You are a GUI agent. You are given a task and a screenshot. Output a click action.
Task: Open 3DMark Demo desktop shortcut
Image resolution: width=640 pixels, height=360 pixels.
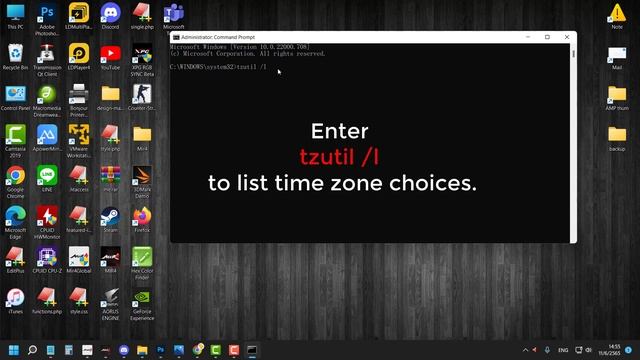(x=142, y=182)
